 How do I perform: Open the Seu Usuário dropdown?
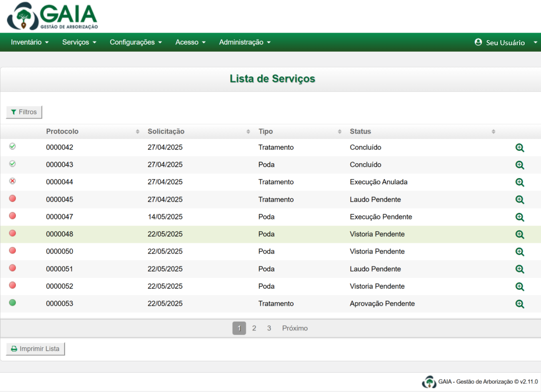506,42
